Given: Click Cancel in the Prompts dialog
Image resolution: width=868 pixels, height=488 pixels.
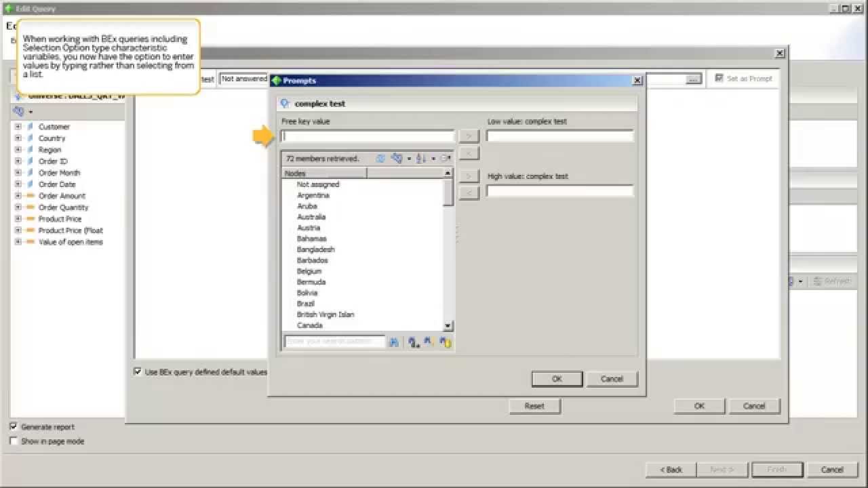Looking at the screenshot, I should 612,379.
